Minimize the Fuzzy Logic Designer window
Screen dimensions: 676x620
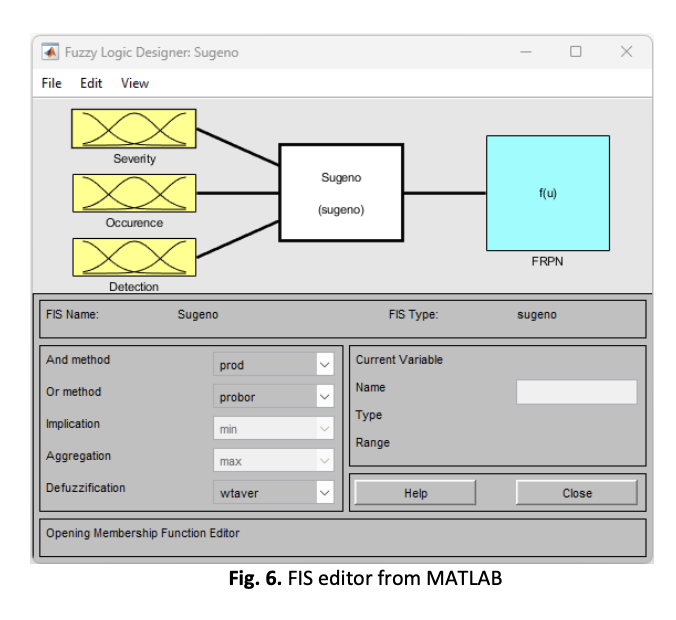(x=526, y=52)
